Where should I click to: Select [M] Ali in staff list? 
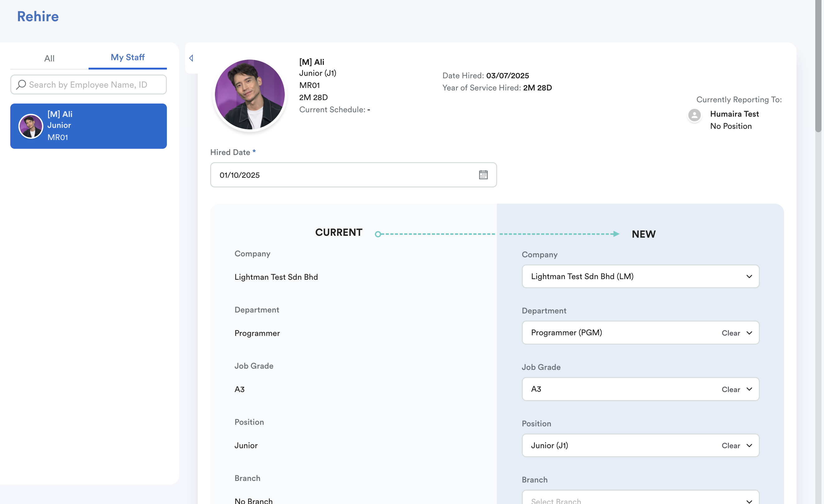pos(107,126)
